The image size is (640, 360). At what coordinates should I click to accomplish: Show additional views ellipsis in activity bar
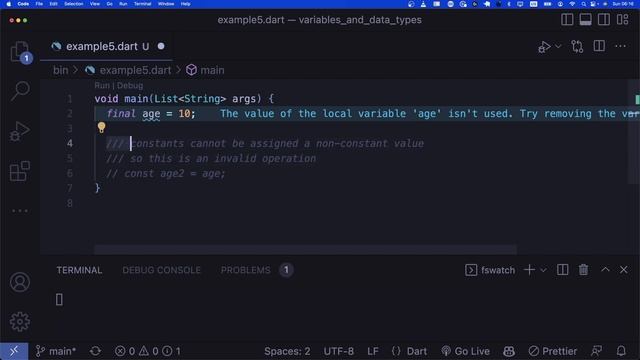pos(20,211)
